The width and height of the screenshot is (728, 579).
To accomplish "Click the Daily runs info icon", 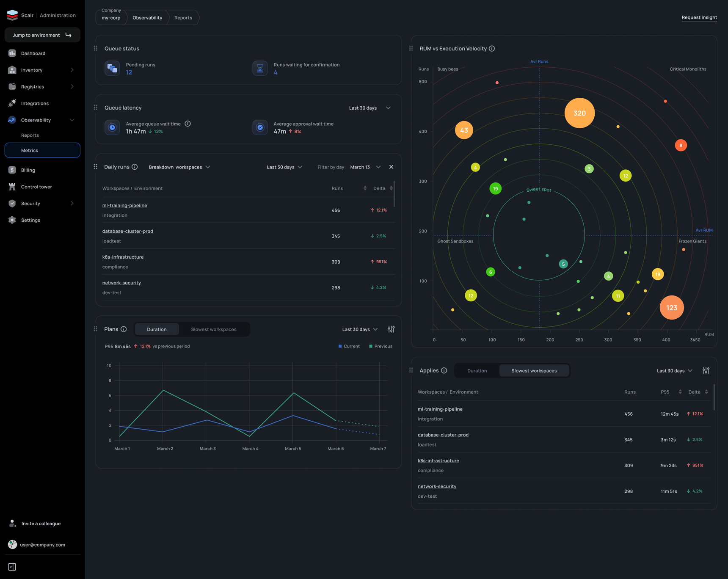I will coord(135,167).
